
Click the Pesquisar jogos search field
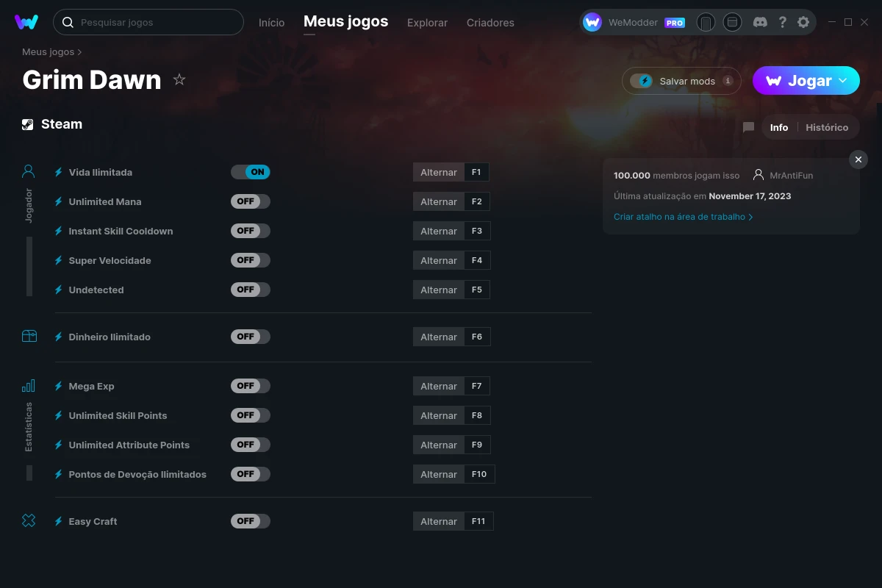point(148,22)
